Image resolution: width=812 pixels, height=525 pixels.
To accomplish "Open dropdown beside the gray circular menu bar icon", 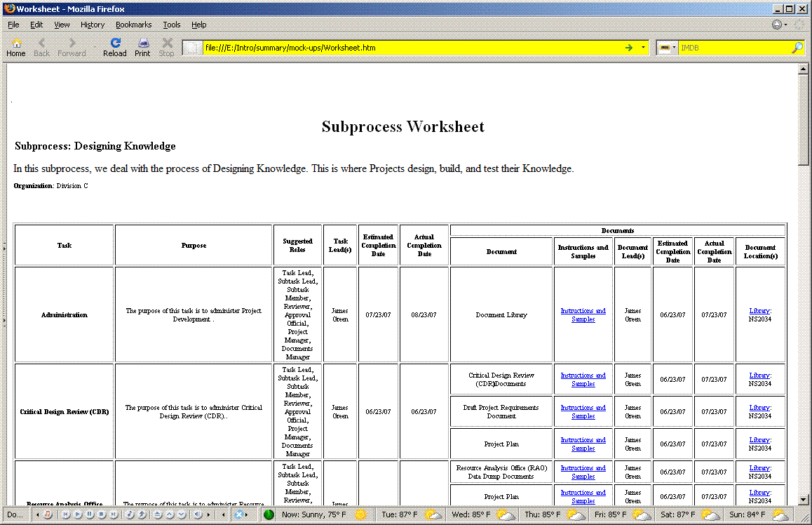I will (785, 25).
